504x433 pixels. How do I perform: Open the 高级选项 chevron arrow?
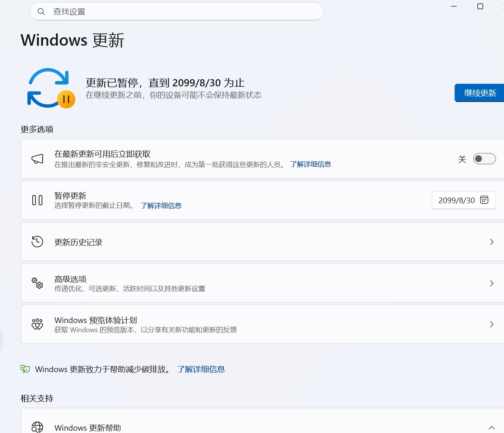click(491, 283)
